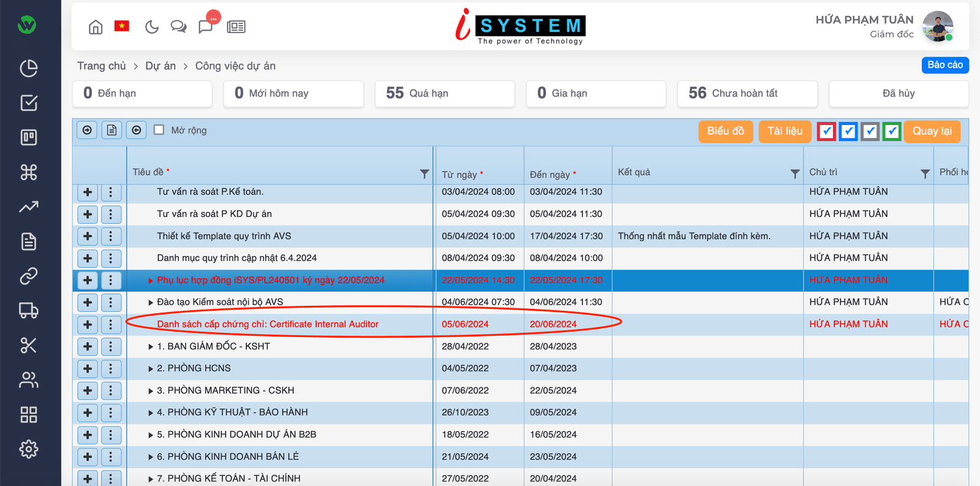Toggle the green-bordered status checkbox

892,131
